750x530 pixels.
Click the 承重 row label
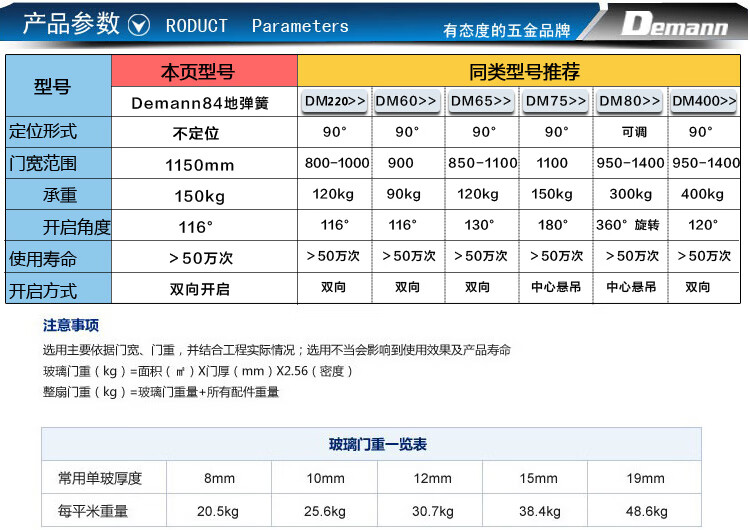(x=60, y=195)
